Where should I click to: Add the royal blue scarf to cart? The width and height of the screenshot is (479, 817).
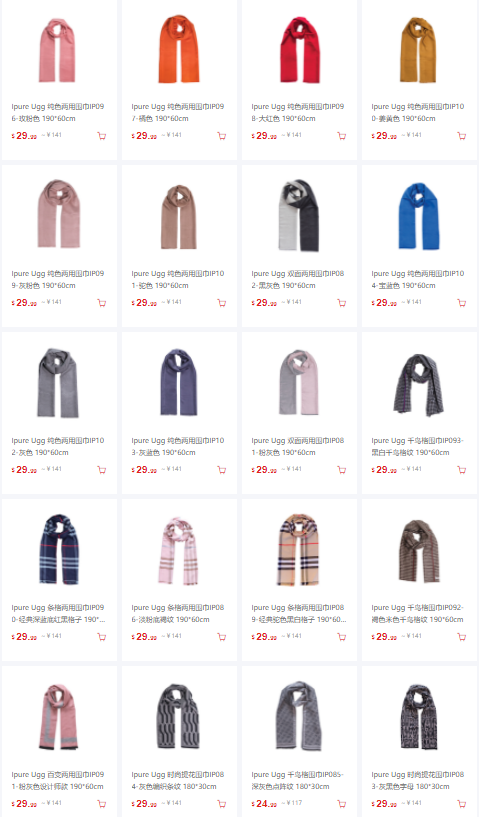(x=461, y=303)
